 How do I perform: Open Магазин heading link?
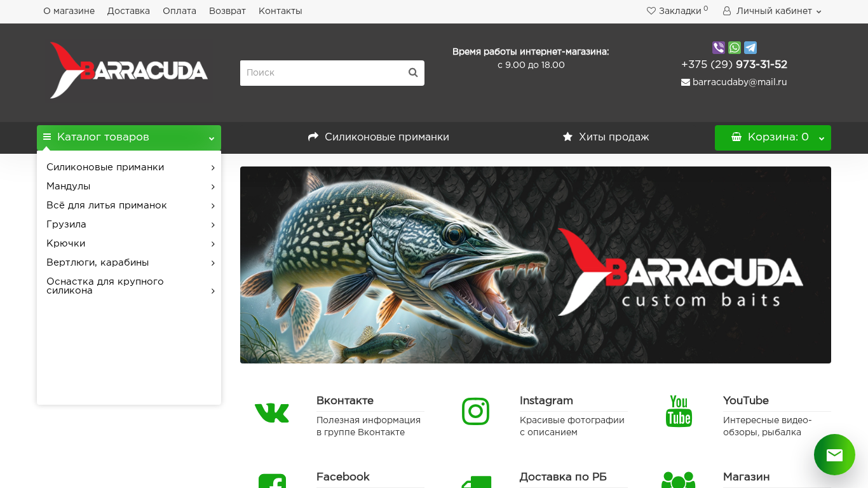(x=747, y=477)
